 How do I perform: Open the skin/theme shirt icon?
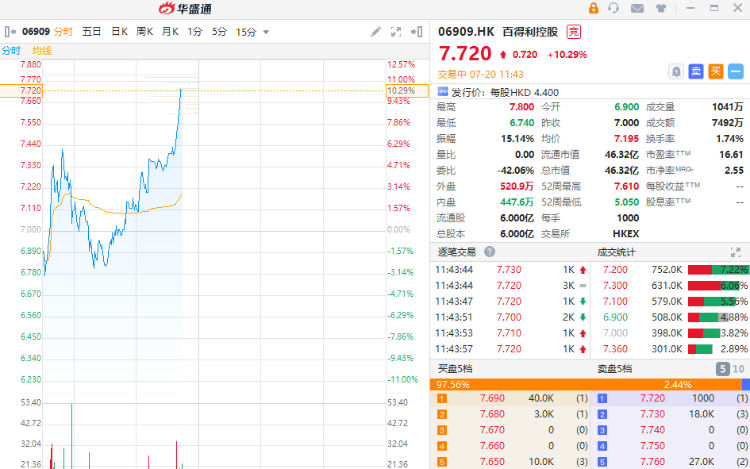click(661, 8)
